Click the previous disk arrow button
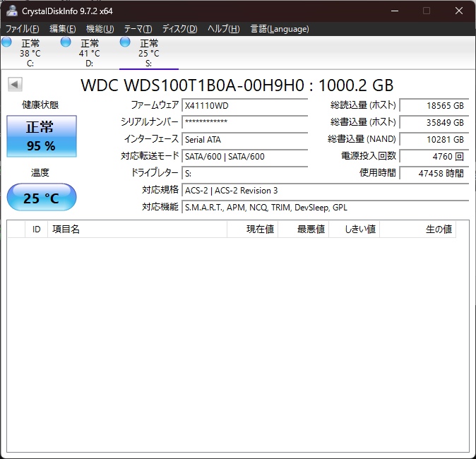The height and width of the screenshot is (459, 476). [x=14, y=85]
